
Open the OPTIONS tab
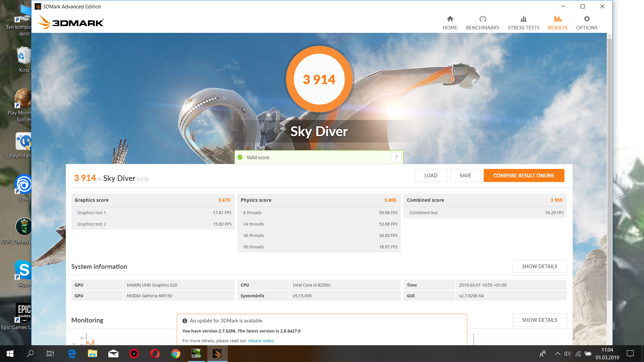(587, 23)
